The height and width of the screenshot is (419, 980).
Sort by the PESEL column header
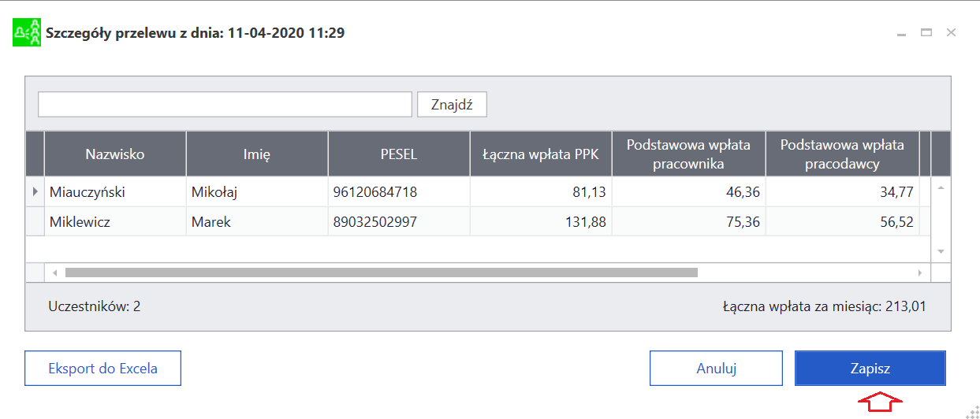pyautogui.click(x=399, y=154)
